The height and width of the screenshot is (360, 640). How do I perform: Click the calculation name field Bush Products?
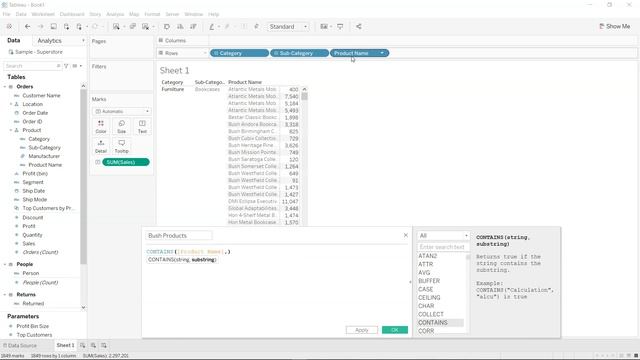[x=179, y=236]
